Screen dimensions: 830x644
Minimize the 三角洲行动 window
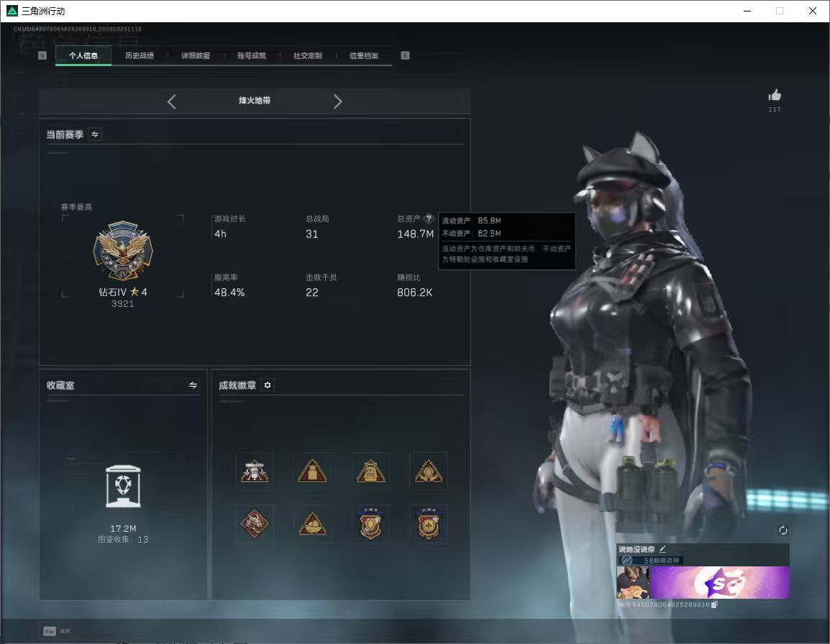click(747, 11)
